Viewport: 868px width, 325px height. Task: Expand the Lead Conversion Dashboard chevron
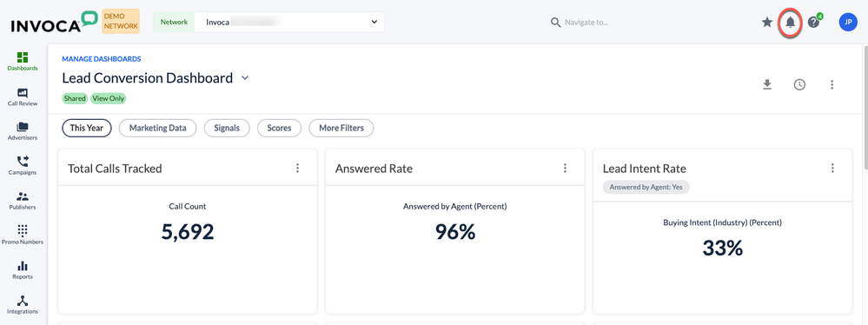(245, 78)
